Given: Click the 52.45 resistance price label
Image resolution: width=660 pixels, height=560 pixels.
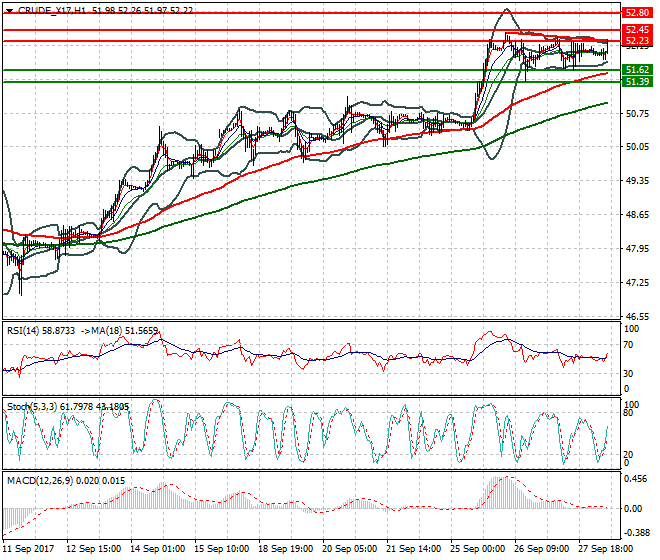Looking at the screenshot, I should click(x=637, y=29).
